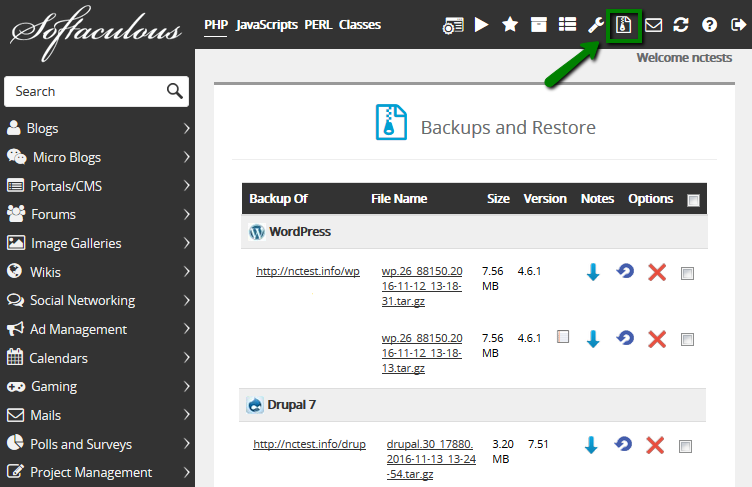This screenshot has width=752, height=487.
Task: Click the logout arrow icon
Action: (738, 24)
